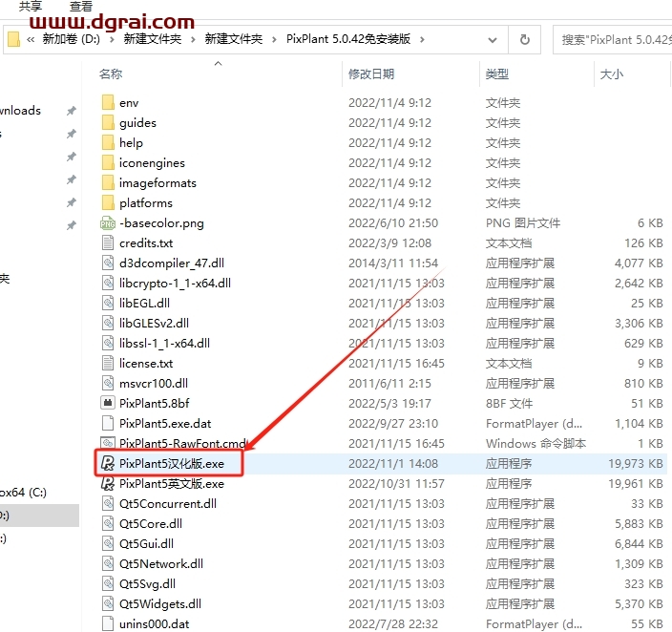This screenshot has width=672, height=632.
Task: Select the libGLESv2.dll file icon
Action: pyautogui.click(x=108, y=324)
